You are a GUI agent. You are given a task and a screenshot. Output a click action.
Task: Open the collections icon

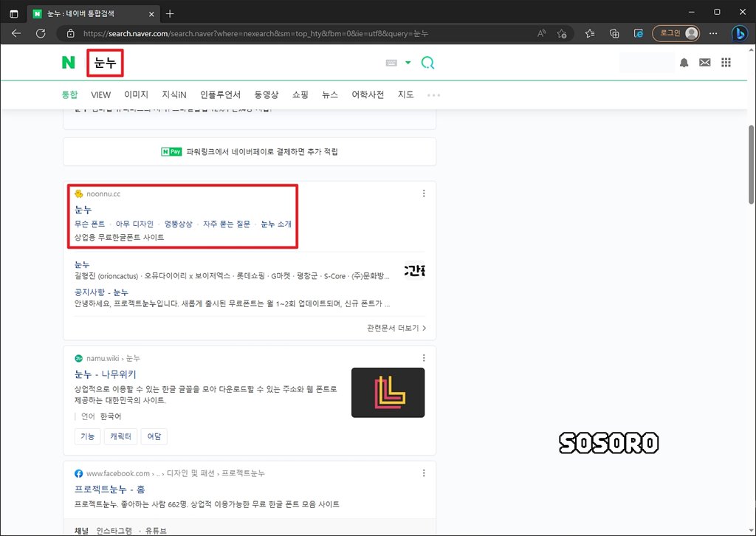(614, 33)
